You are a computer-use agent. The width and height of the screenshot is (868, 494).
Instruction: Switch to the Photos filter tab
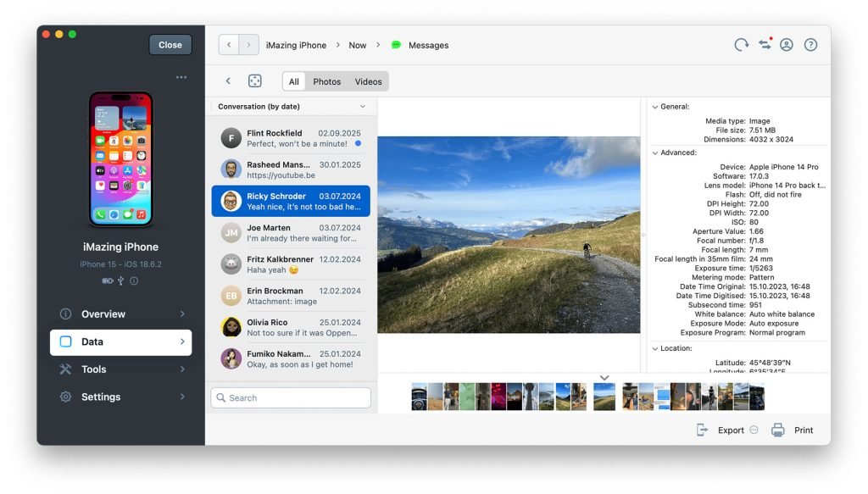tap(326, 81)
